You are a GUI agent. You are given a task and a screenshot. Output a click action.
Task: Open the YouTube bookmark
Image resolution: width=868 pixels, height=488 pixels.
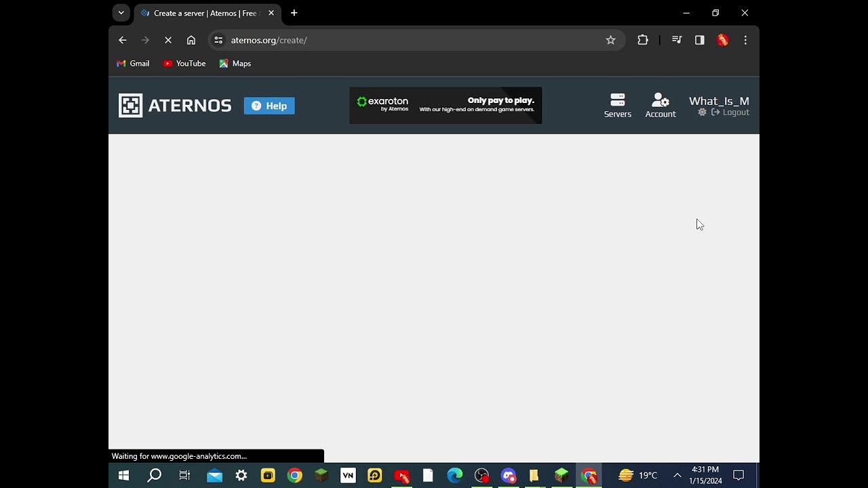184,63
